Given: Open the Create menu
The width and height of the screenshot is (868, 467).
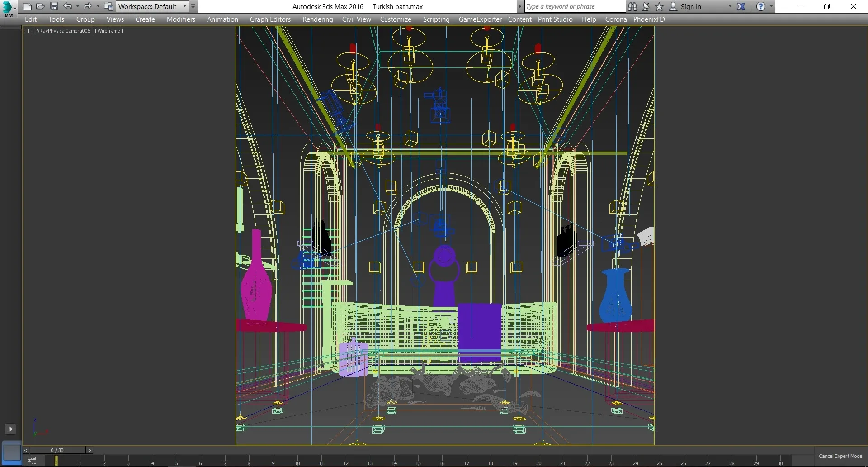Looking at the screenshot, I should click(x=145, y=19).
